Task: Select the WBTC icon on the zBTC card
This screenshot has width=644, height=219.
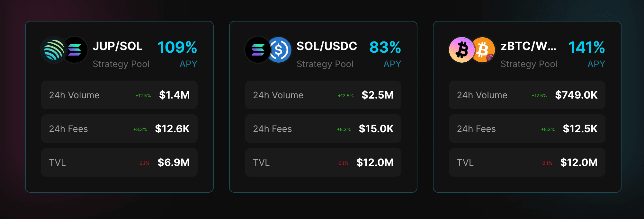Action: (x=484, y=50)
